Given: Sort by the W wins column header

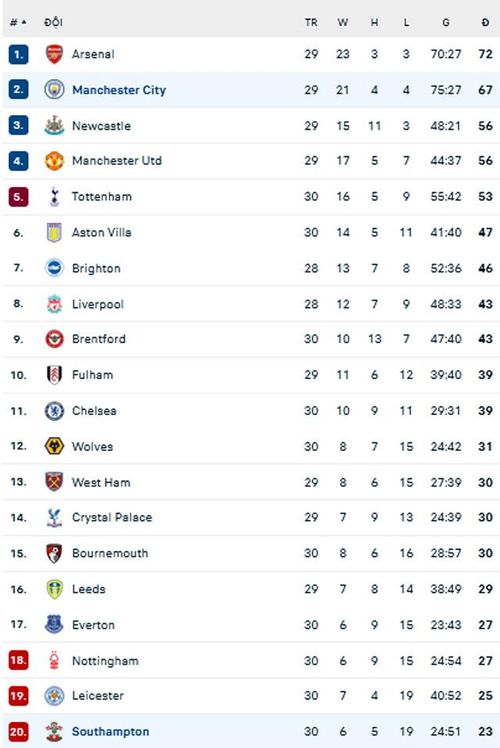Looking at the screenshot, I should 343,22.
